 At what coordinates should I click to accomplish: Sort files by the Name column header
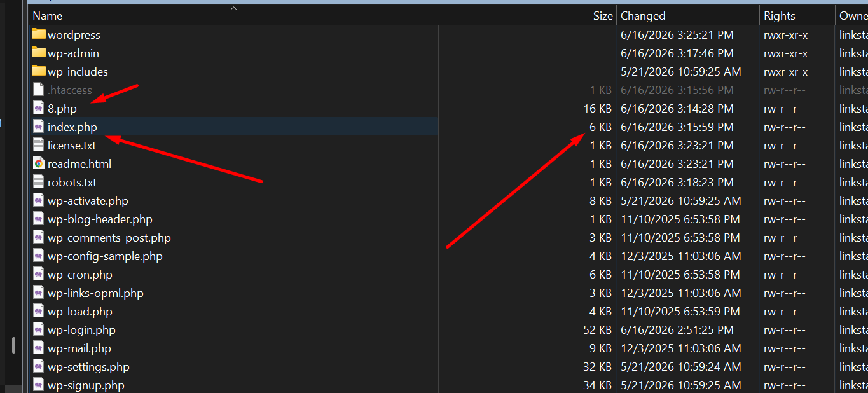point(233,15)
